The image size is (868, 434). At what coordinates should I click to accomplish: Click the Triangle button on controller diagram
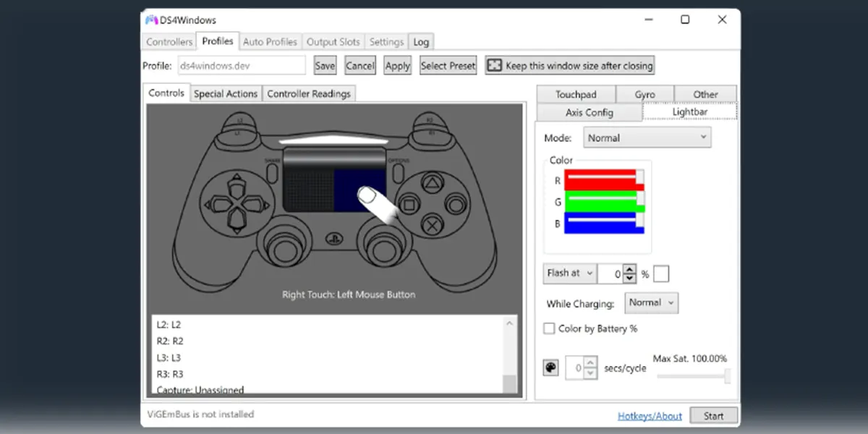click(432, 184)
